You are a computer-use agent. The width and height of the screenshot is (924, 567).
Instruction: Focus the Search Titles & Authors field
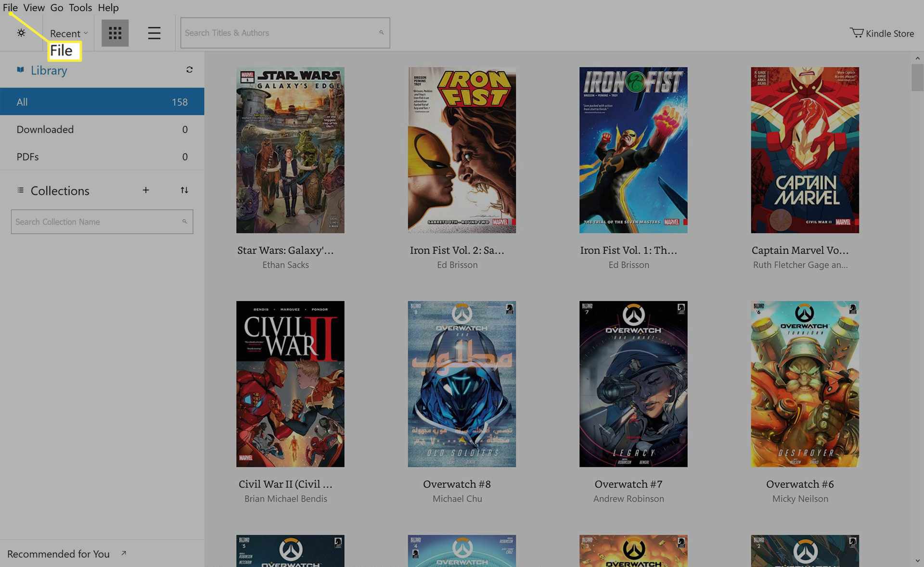click(285, 33)
